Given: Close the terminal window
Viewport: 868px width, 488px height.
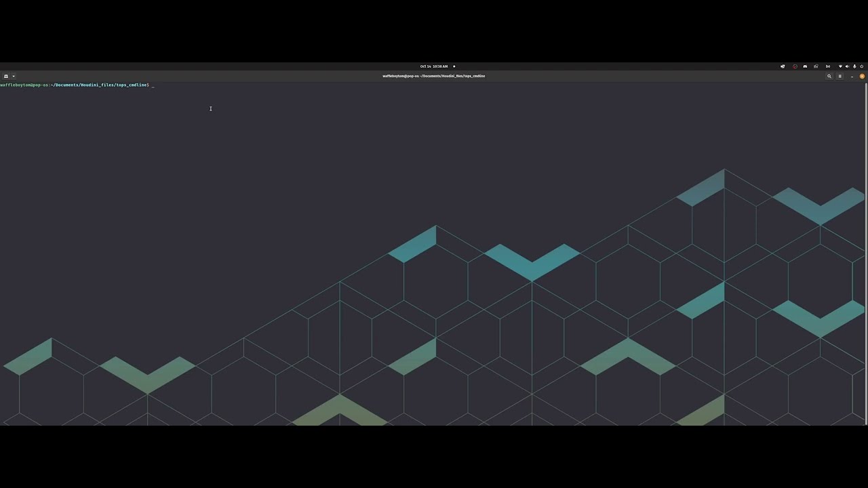Looking at the screenshot, I should pyautogui.click(x=862, y=76).
